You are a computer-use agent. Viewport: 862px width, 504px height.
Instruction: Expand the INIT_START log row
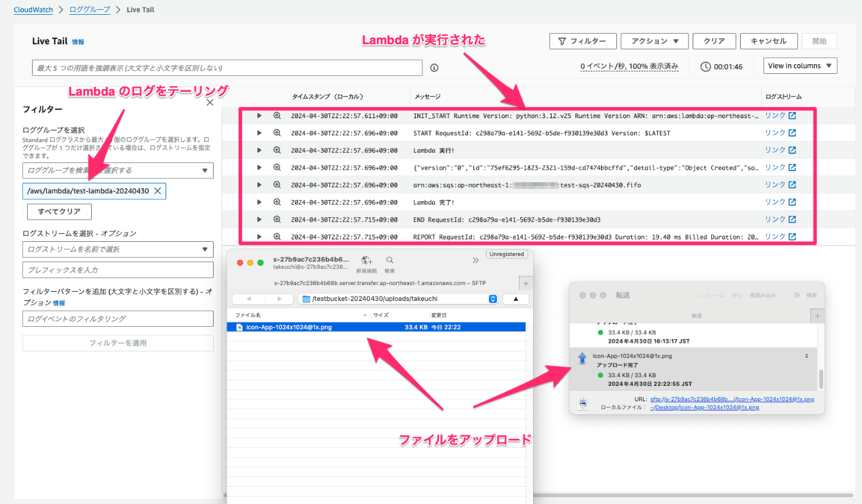coord(259,116)
